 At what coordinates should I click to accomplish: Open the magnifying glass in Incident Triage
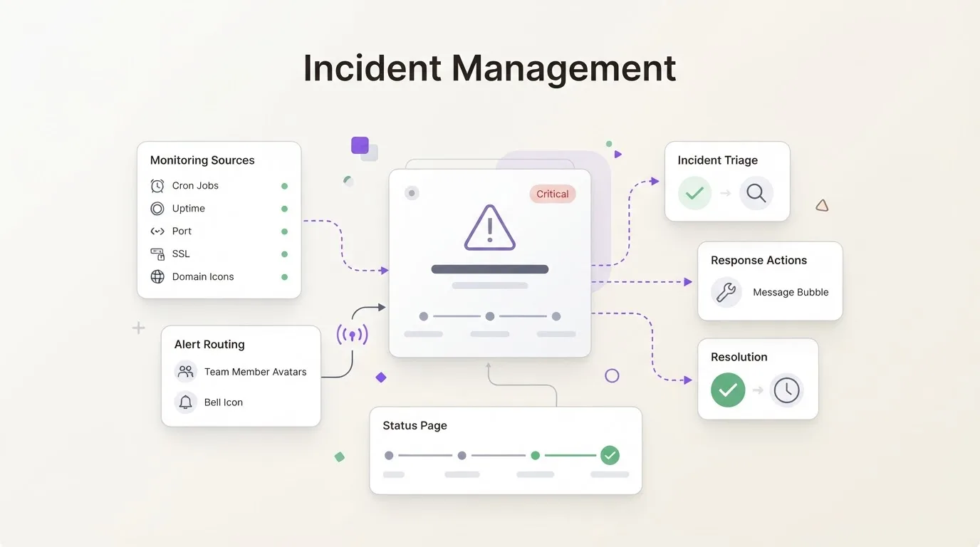point(756,193)
